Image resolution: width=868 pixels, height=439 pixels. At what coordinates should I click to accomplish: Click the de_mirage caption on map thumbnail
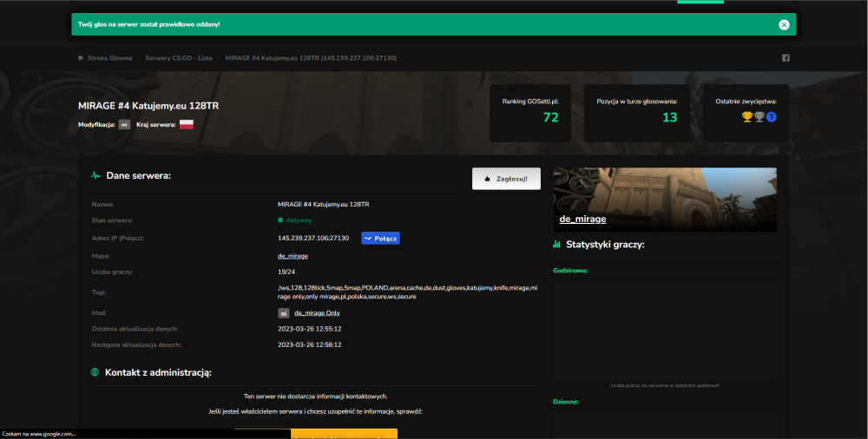[x=582, y=219]
